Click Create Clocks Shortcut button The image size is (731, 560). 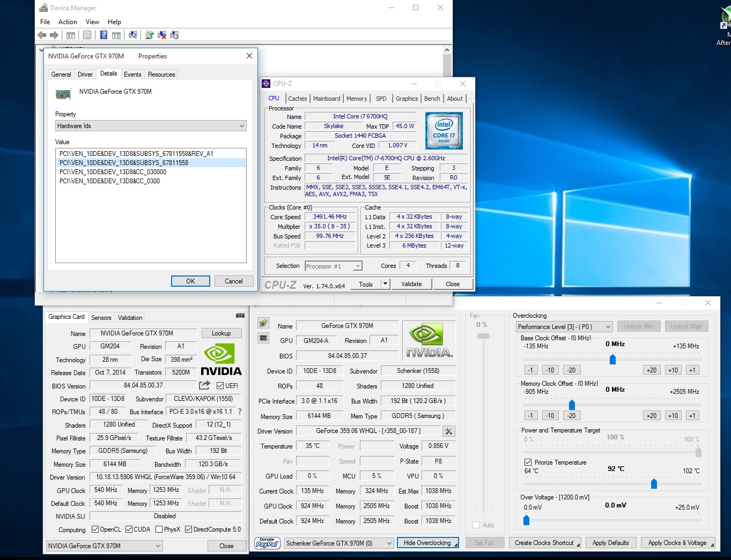[545, 543]
